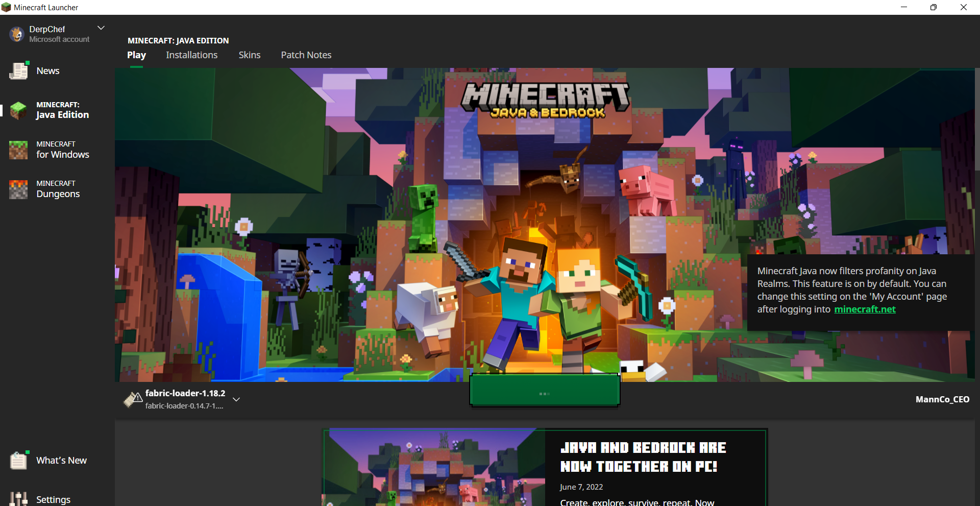
Task: Expand the DerpChef account dropdown
Action: click(x=101, y=28)
